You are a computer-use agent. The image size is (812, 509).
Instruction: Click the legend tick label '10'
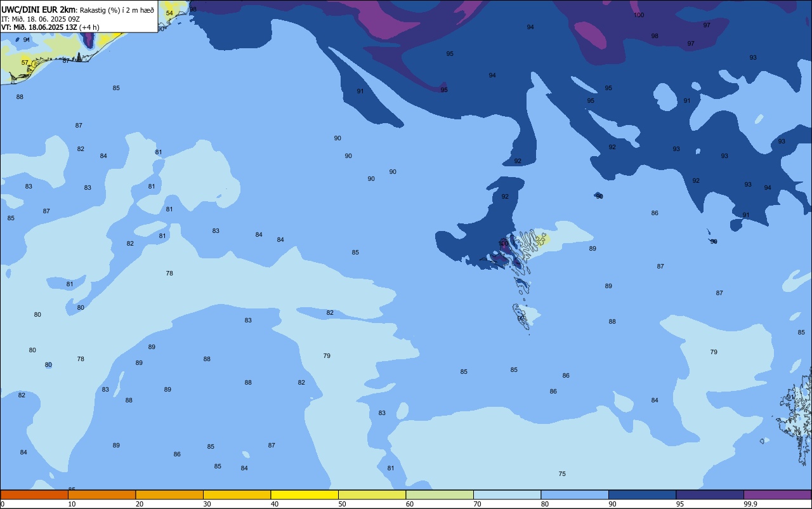pos(72,504)
